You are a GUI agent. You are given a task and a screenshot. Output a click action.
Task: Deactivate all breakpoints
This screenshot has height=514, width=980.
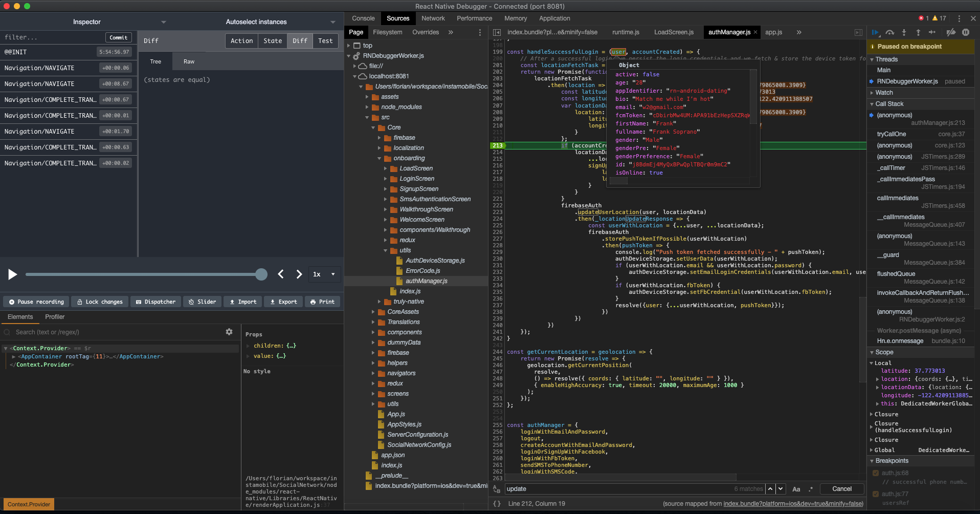pos(951,32)
